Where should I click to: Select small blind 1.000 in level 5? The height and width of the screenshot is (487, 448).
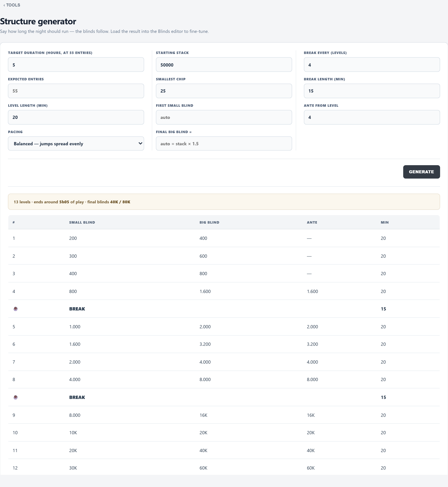tap(74, 327)
